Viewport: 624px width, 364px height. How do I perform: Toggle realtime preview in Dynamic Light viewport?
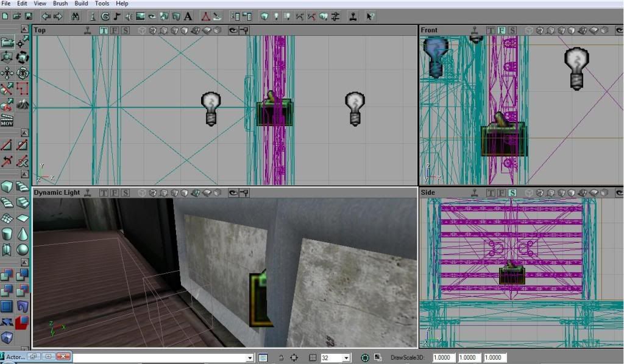[88, 192]
